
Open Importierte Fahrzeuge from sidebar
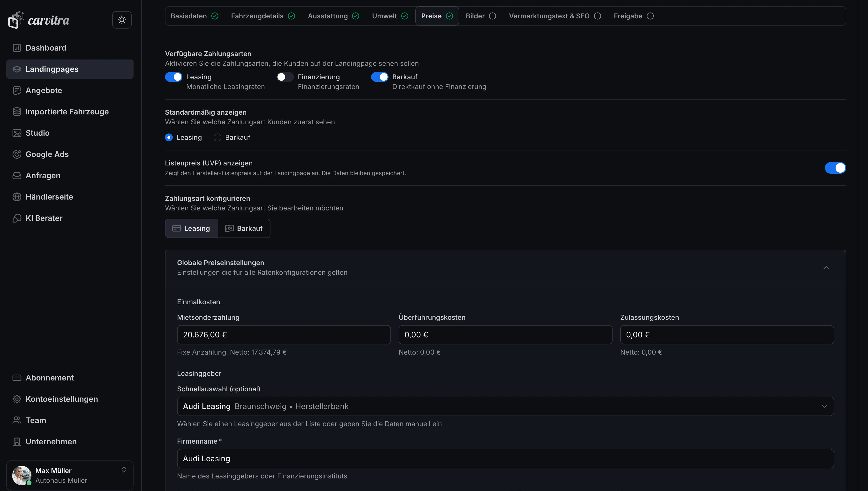click(x=70, y=112)
